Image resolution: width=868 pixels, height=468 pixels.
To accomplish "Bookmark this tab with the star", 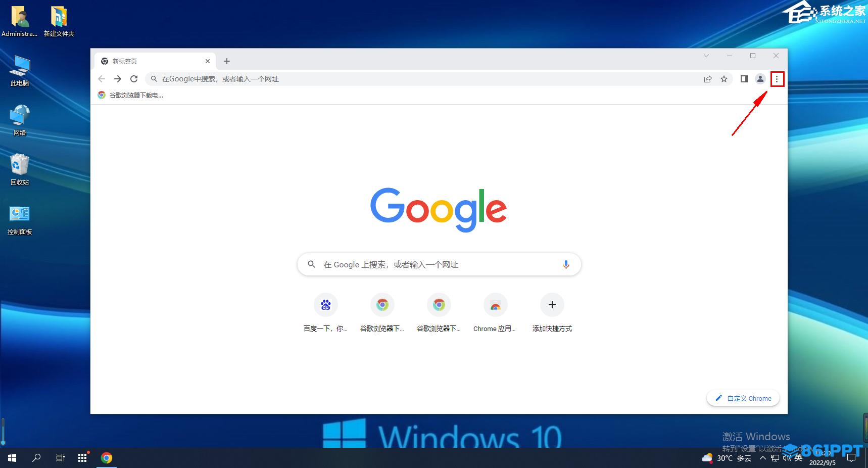I will [724, 79].
